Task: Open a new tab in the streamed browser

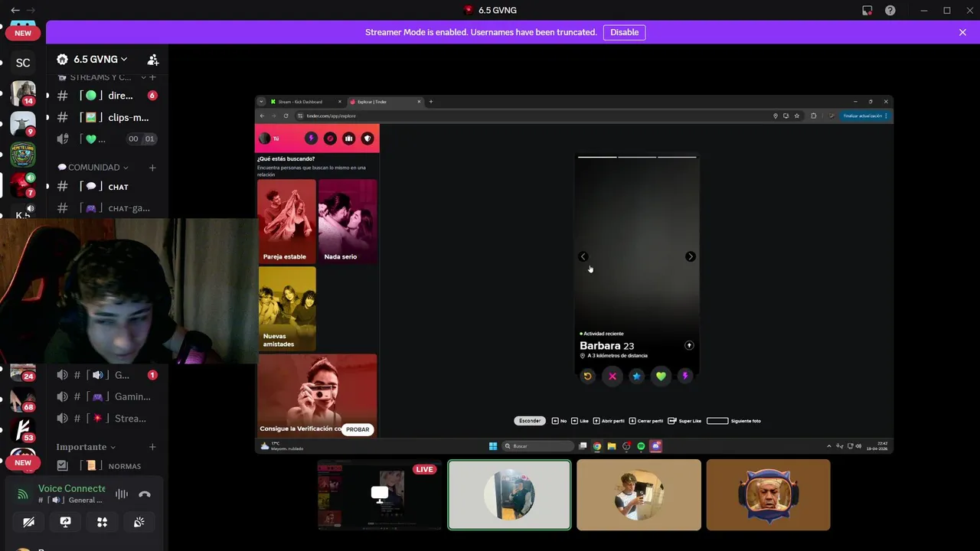Action: (x=431, y=102)
